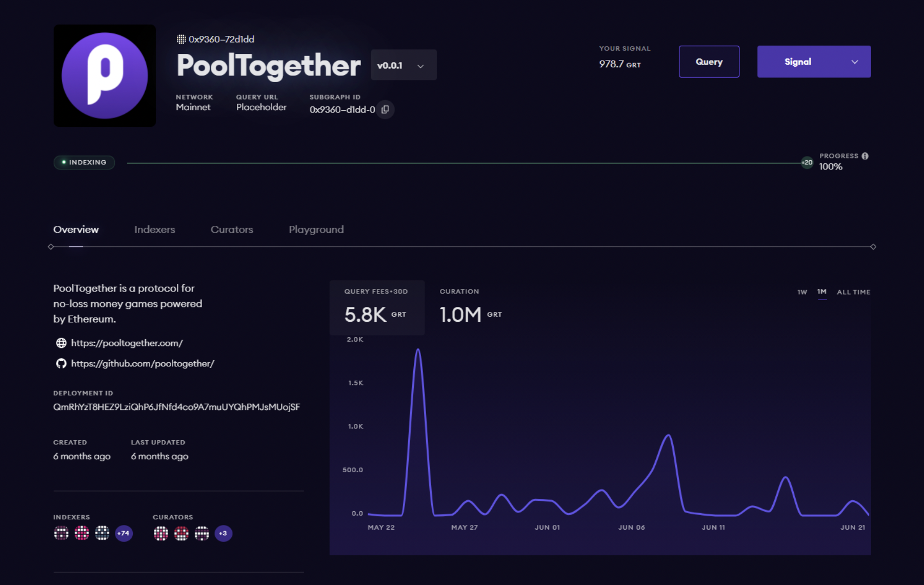Viewport: 924px width, 585px height.
Task: Show ALL TIME chart data
Action: (x=853, y=292)
